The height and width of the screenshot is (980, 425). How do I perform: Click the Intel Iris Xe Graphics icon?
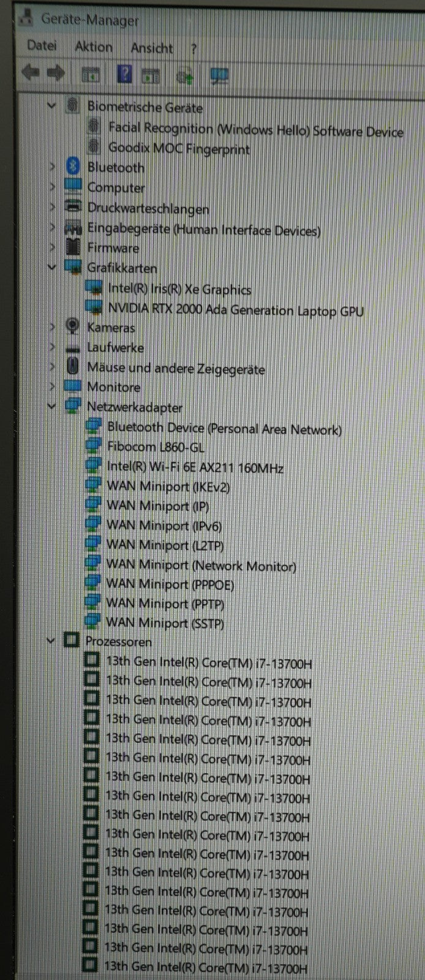click(x=94, y=287)
